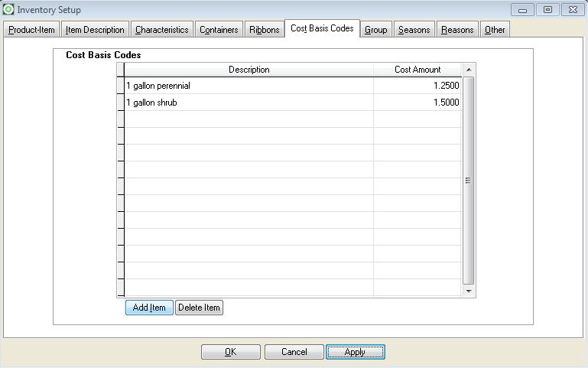Select the Reasons tab

(457, 30)
